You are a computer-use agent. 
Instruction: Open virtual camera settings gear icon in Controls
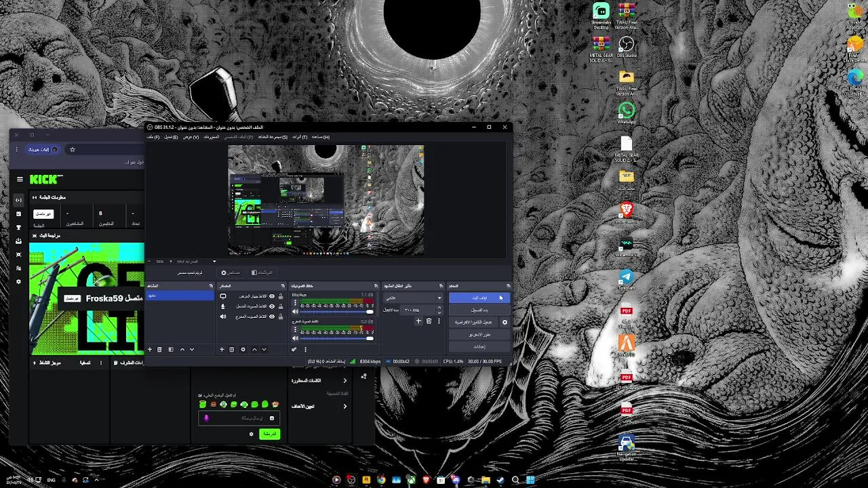click(x=505, y=323)
